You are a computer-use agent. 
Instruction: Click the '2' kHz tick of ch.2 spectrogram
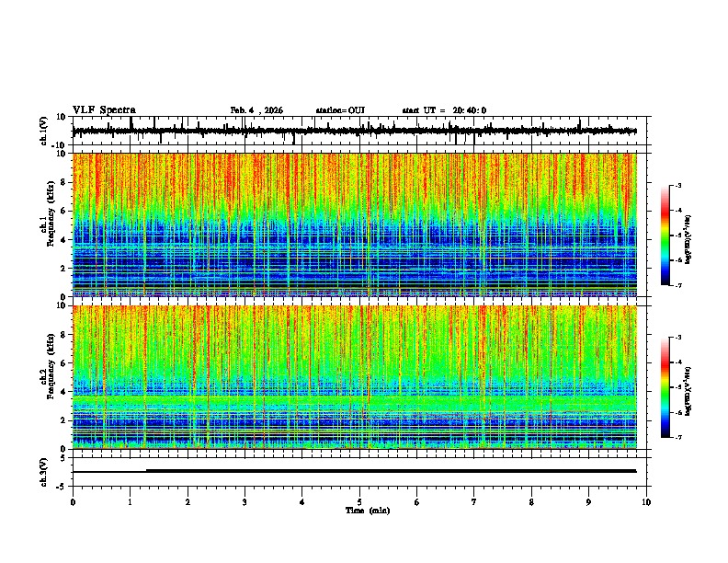coord(63,419)
